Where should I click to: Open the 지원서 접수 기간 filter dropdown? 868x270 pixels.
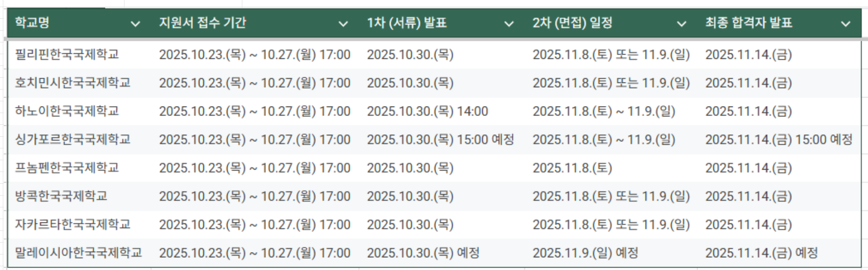click(343, 24)
